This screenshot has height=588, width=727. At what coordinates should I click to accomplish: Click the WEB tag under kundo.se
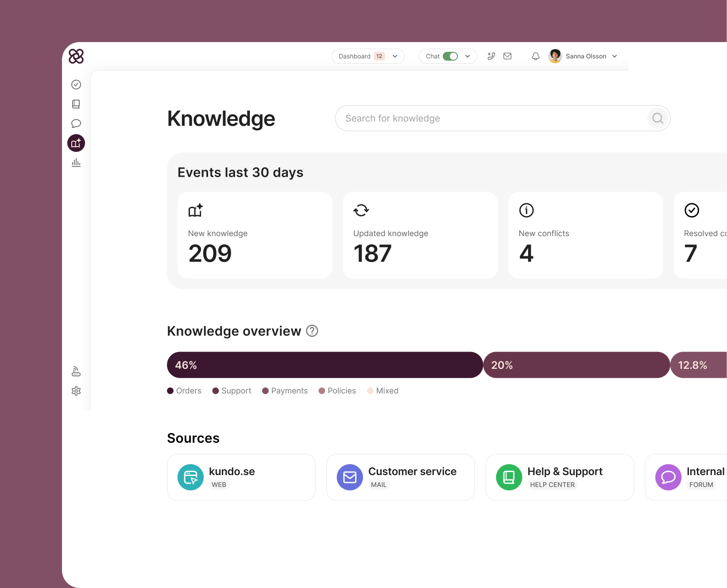tap(219, 485)
